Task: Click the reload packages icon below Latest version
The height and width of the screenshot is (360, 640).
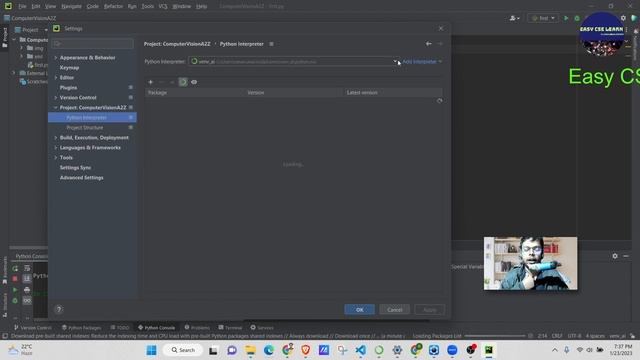Action: click(x=440, y=101)
